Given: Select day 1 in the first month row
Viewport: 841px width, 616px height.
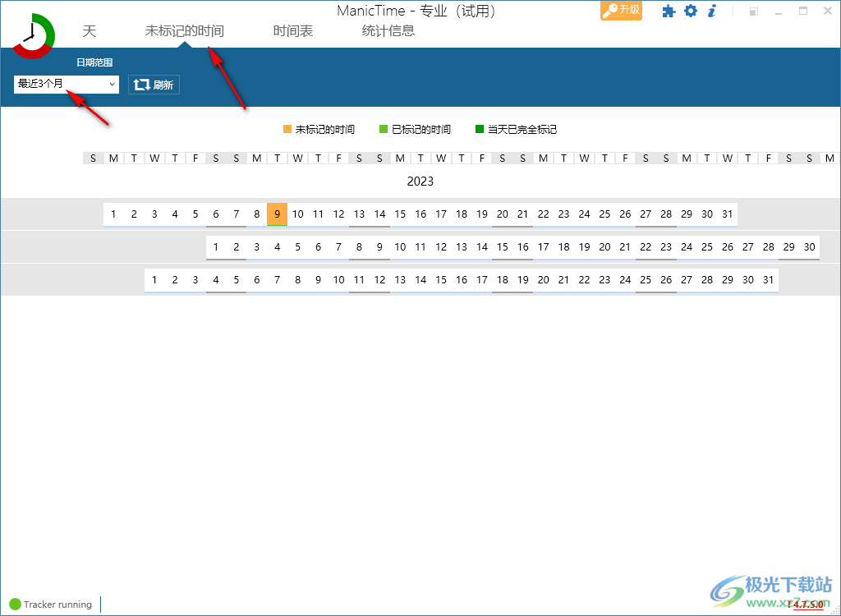Looking at the screenshot, I should [x=113, y=214].
